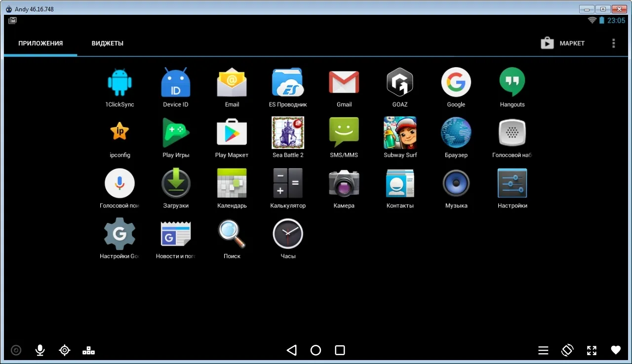
Task: Click the МАРКЕТ button
Action: [563, 43]
